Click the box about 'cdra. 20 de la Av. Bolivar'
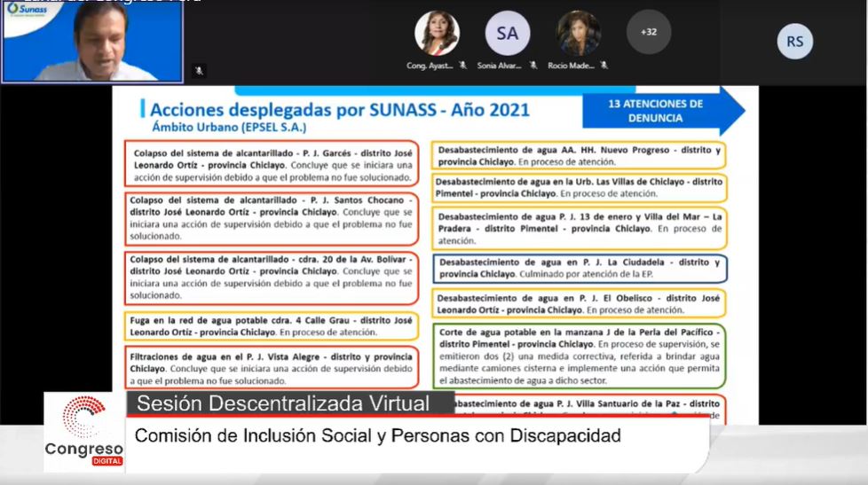 click(x=272, y=278)
